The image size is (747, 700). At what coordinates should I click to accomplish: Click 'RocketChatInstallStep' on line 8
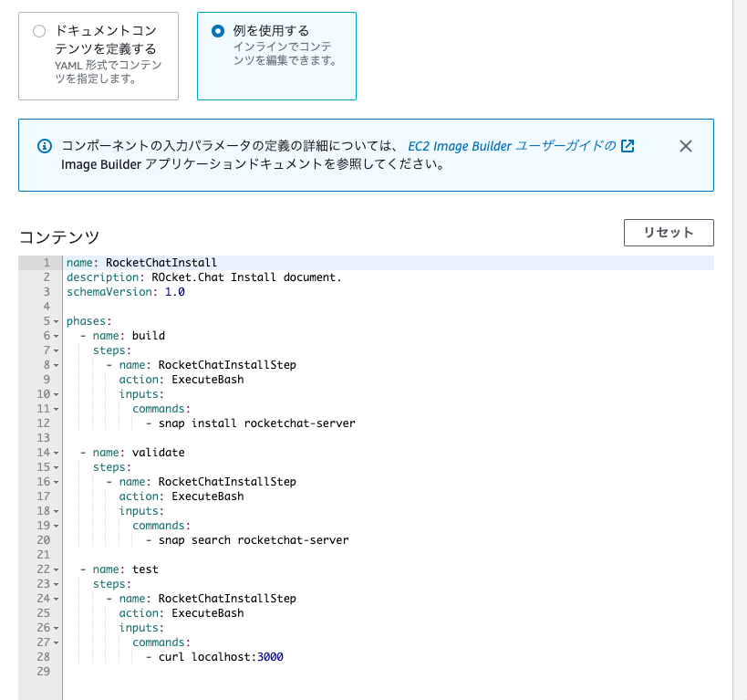[x=227, y=365]
